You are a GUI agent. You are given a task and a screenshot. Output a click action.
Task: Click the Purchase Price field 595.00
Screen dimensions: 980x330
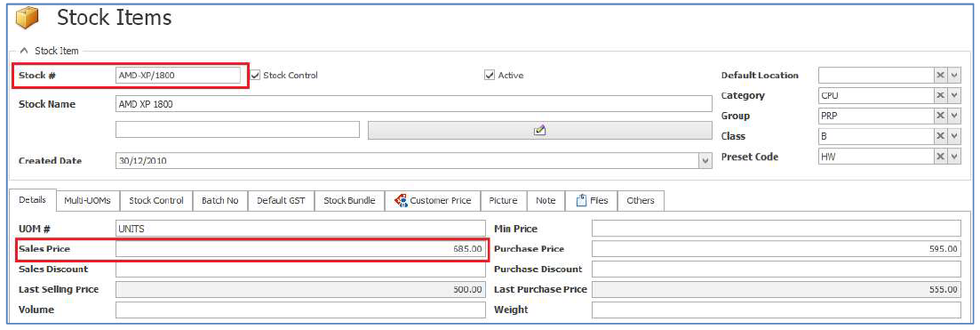pyautogui.click(x=777, y=248)
